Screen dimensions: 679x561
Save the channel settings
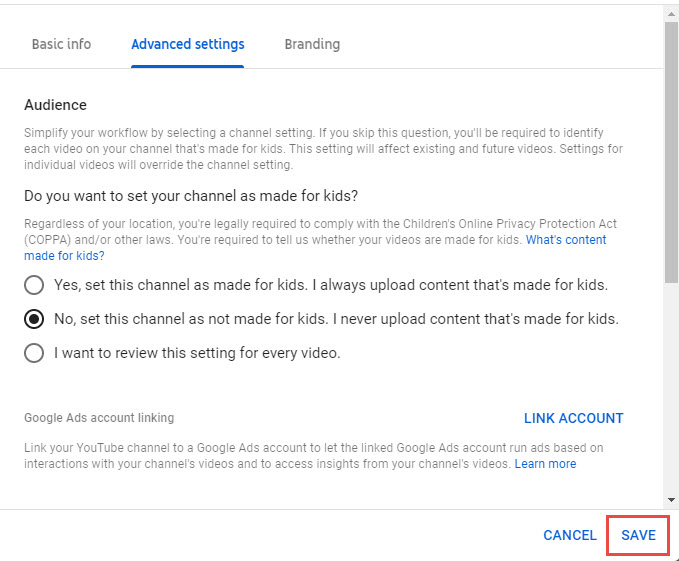pos(638,535)
